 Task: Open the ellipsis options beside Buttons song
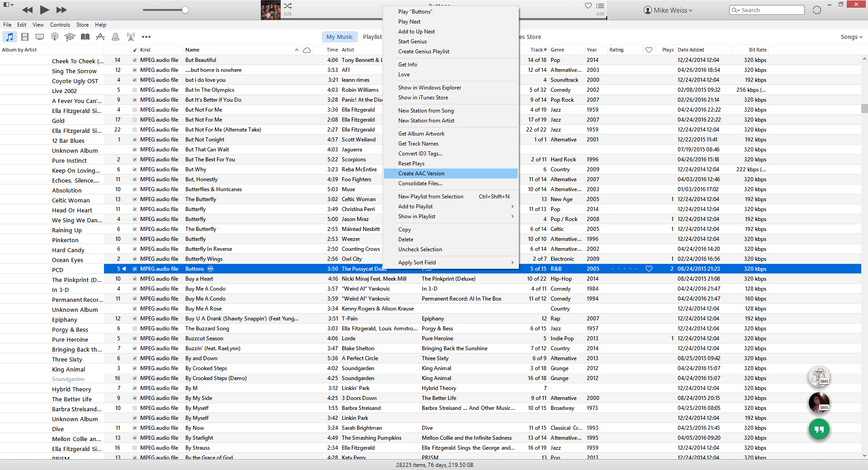210,268
